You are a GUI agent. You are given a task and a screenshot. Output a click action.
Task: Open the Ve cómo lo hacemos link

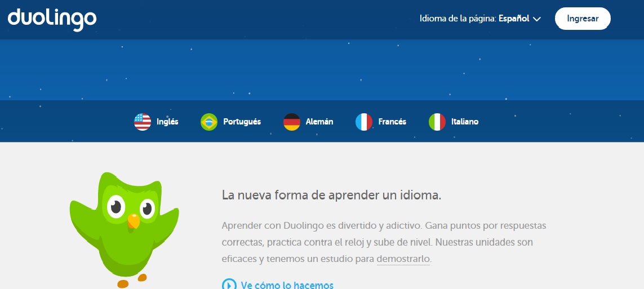(287, 284)
